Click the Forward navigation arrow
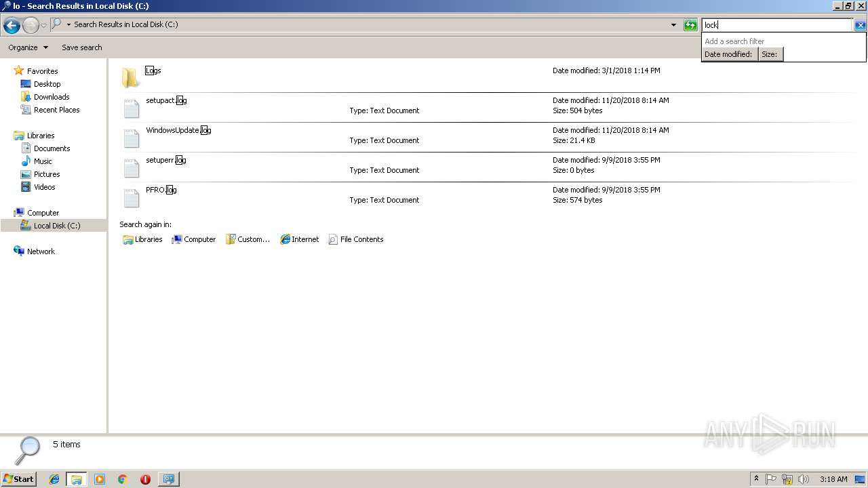The width and height of the screenshot is (868, 488). coord(31,26)
